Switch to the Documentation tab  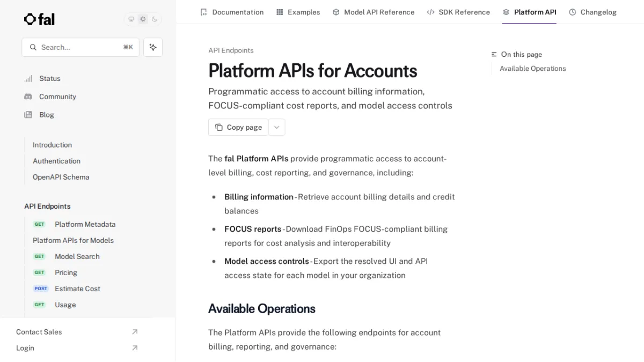232,12
